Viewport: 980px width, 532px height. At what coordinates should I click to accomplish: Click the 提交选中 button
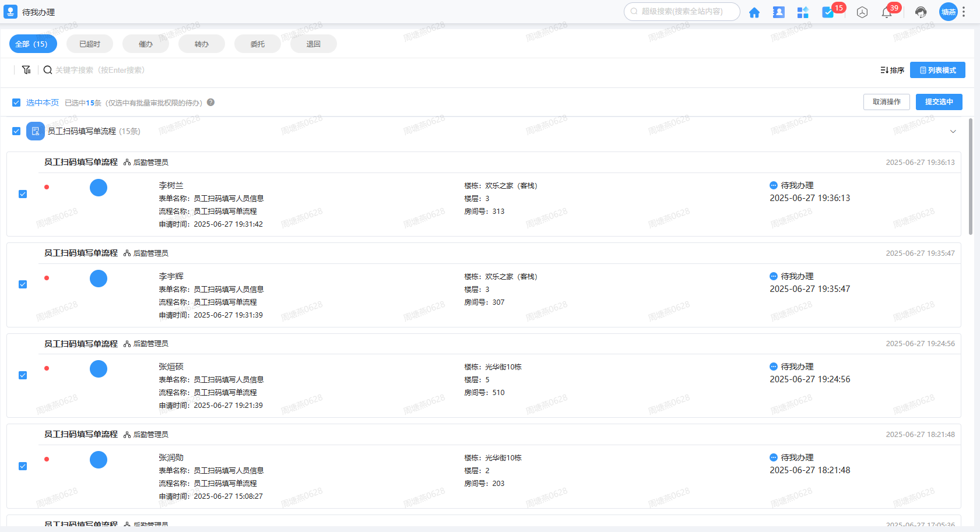[x=939, y=102]
